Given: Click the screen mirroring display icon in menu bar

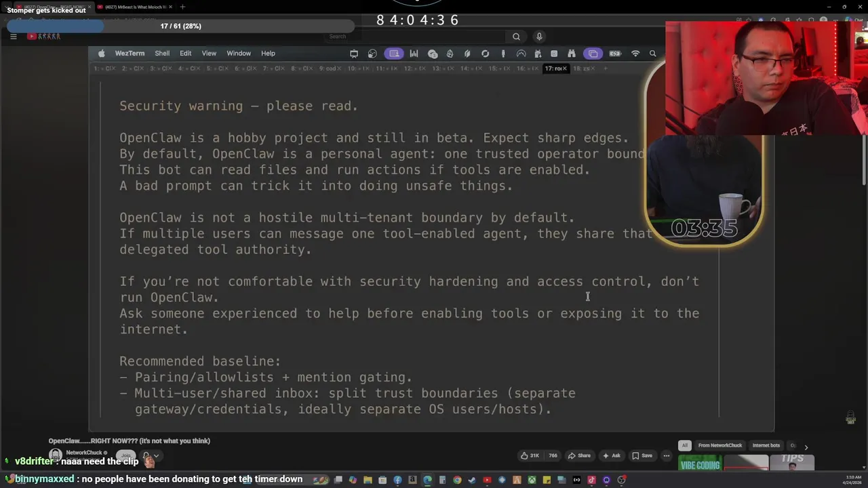Looking at the screenshot, I should 354,54.
